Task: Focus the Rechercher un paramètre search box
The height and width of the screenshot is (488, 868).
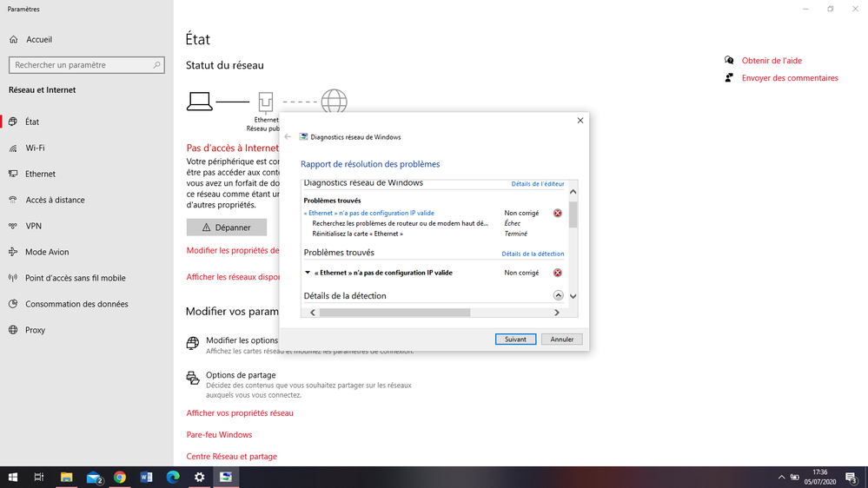Action: 86,65
